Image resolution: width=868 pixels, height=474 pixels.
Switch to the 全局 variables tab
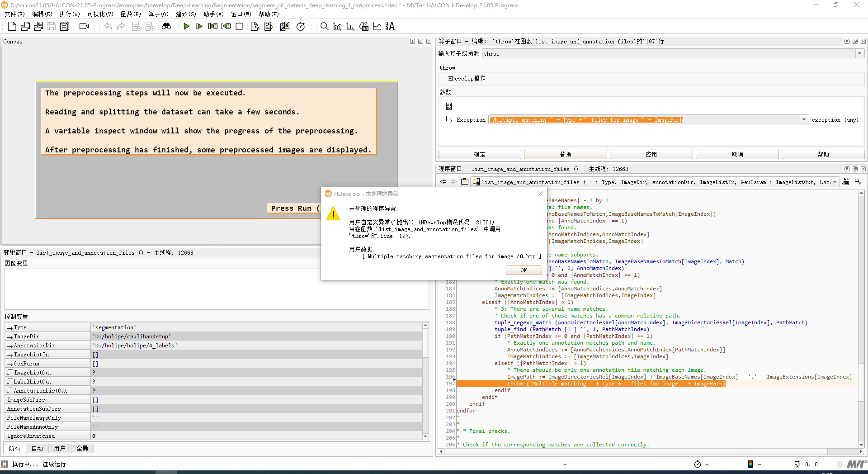pyautogui.click(x=82, y=448)
